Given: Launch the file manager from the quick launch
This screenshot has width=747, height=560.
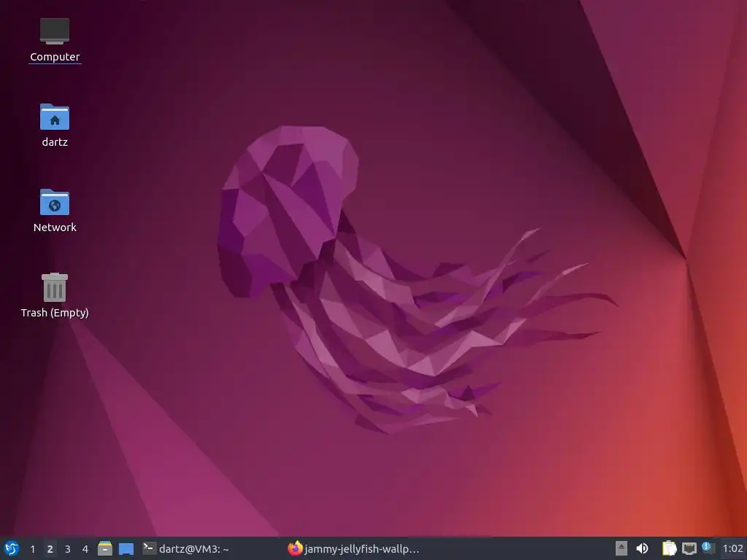Looking at the screenshot, I should coord(105,548).
